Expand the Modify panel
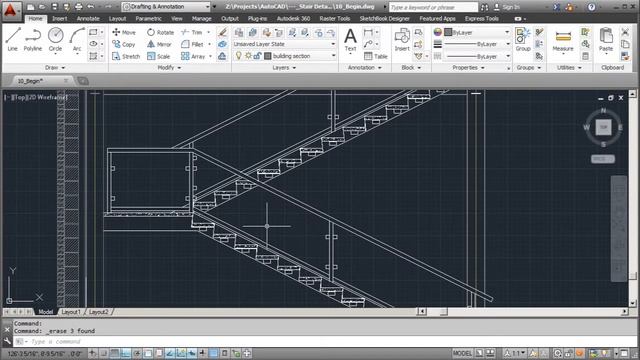Screen dimensions: 640x360 [169, 68]
